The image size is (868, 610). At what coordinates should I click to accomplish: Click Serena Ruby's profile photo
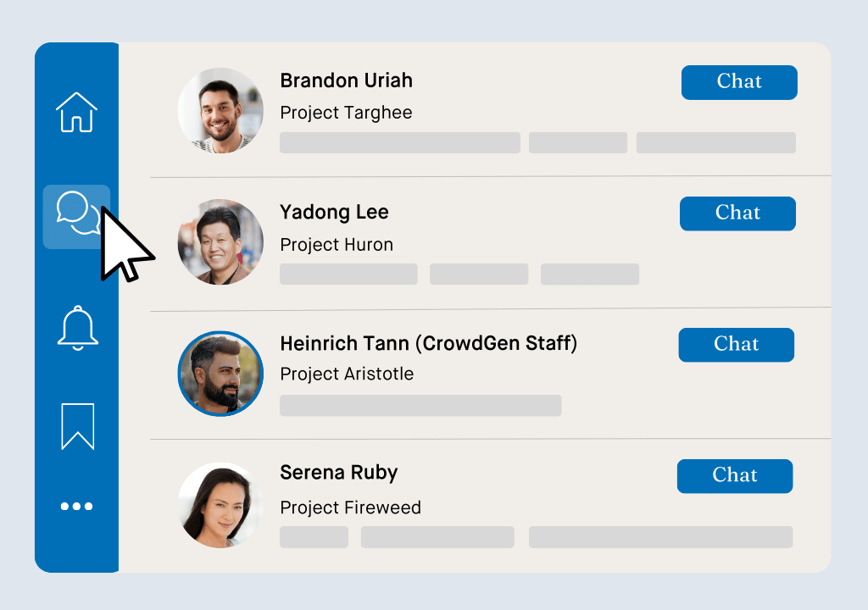pyautogui.click(x=220, y=504)
